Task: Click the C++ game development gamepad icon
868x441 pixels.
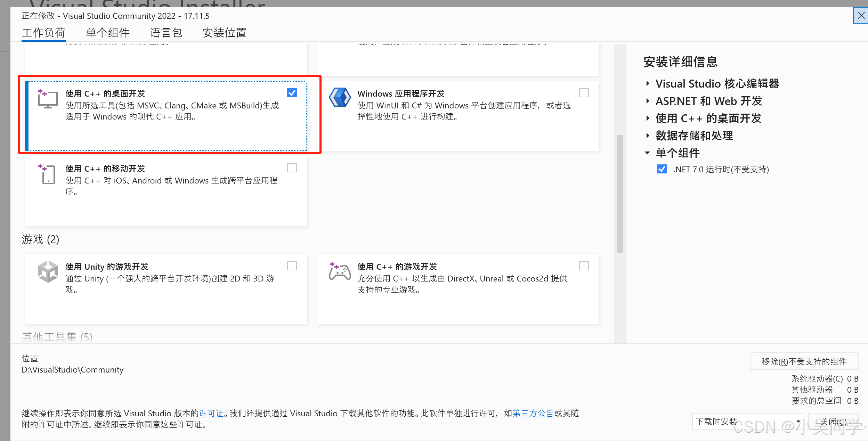Action: (x=340, y=272)
